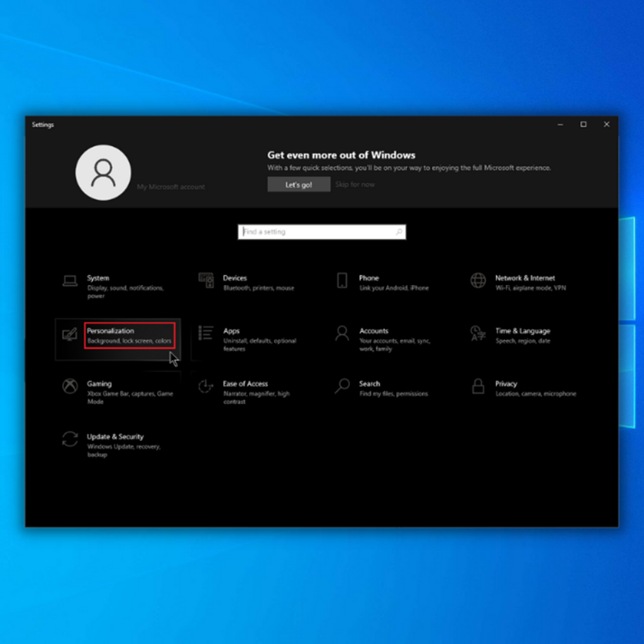Click 'Wi-Fi, airplane mode, VPN' description

pos(531,288)
